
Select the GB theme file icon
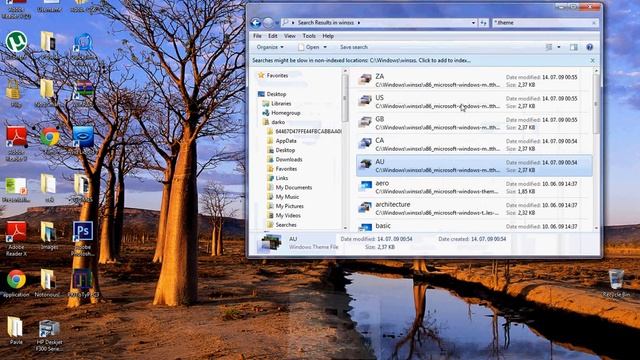pos(364,122)
